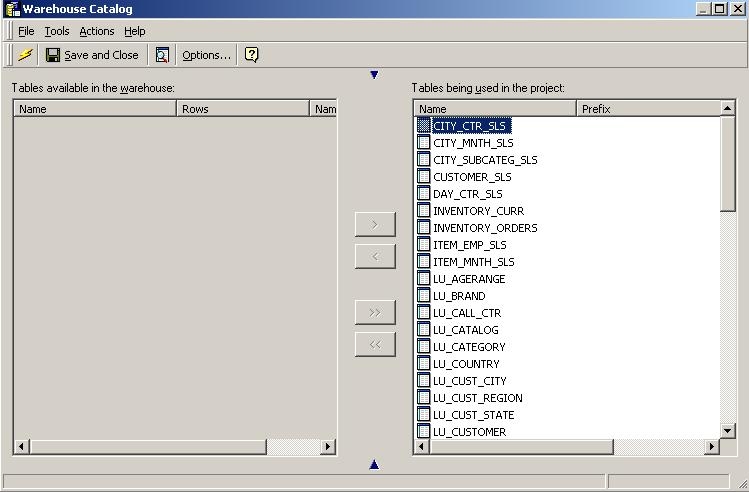Click the double left arrow remove-all button
This screenshot has height=492, width=749.
pos(375,344)
